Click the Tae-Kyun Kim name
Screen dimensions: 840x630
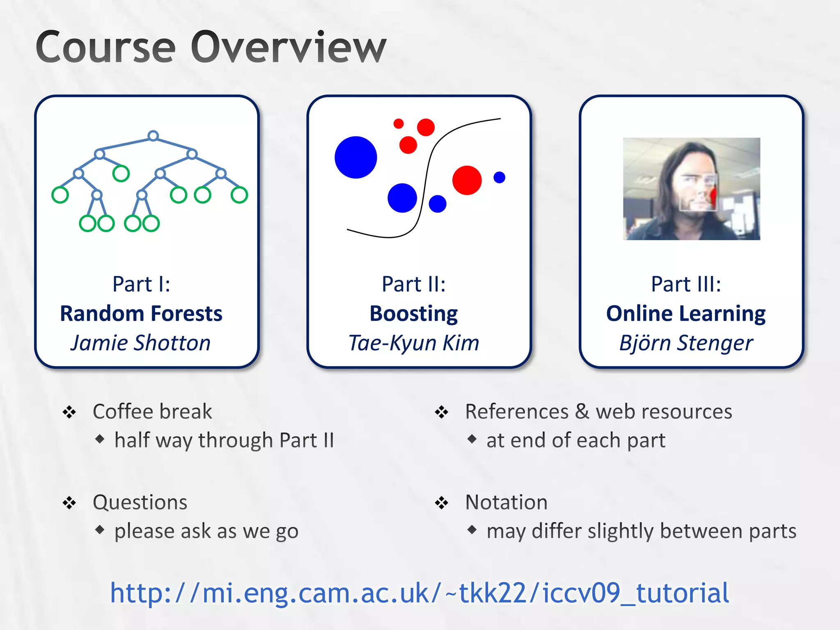(x=413, y=343)
